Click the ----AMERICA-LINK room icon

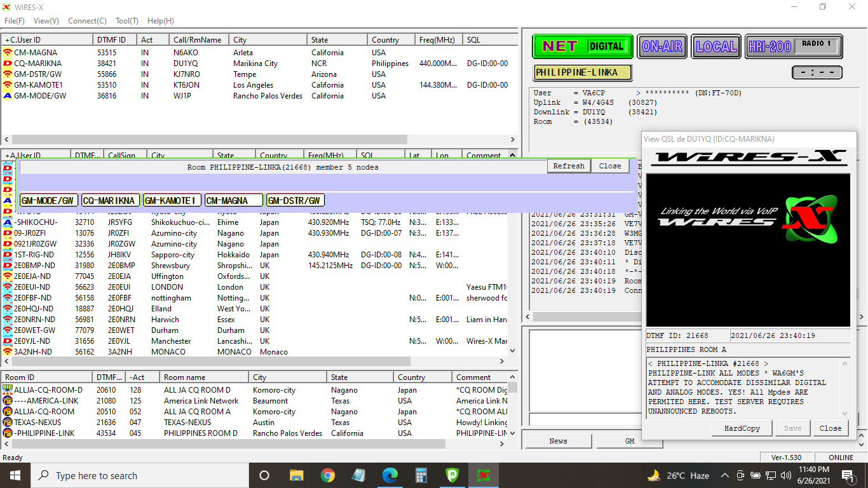point(8,401)
